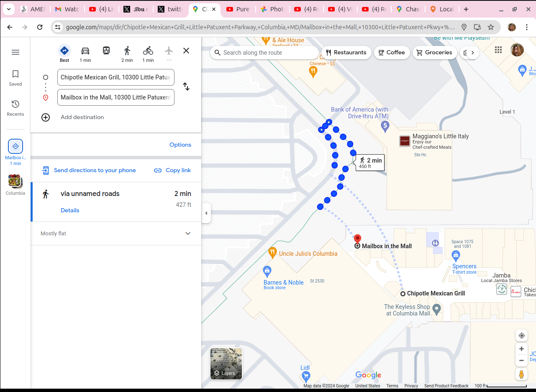Click the Uncle Julio's Columbia restaurant pin

[272, 252]
